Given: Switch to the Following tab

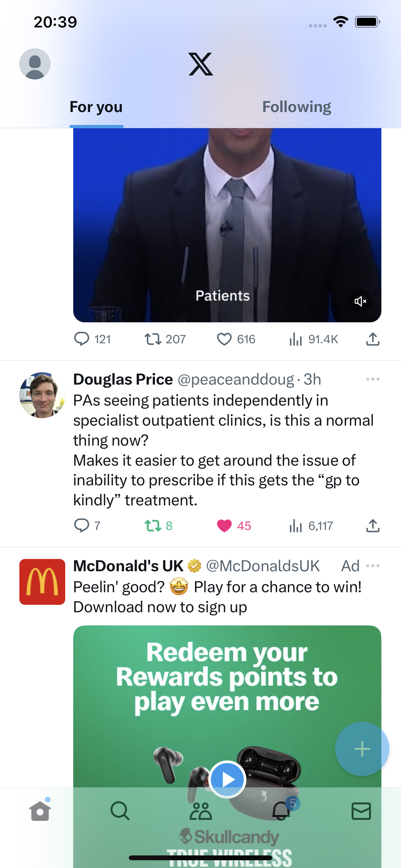Looking at the screenshot, I should 296,107.
